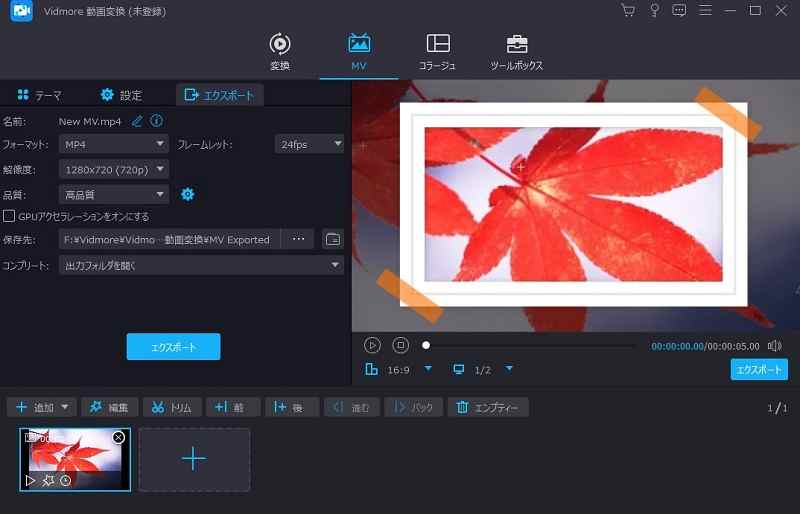This screenshot has width=800, height=514.
Task: Remove the clip using its X icon
Action: [119, 438]
